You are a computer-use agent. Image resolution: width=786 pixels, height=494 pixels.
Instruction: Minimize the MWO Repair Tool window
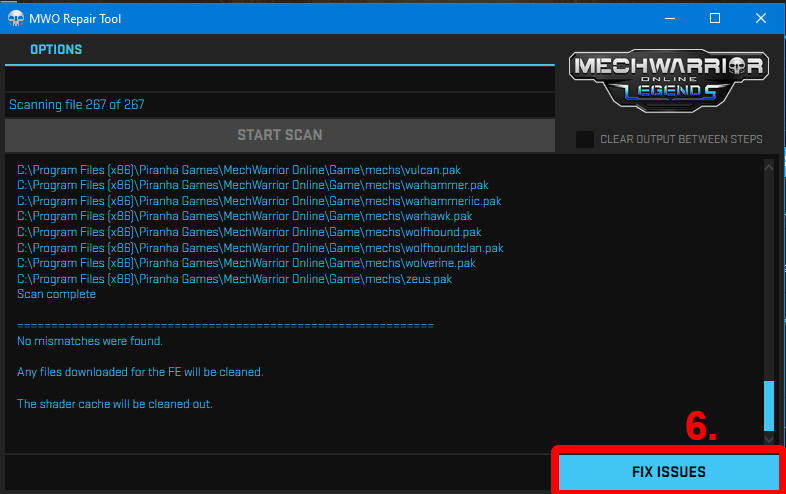click(x=668, y=17)
